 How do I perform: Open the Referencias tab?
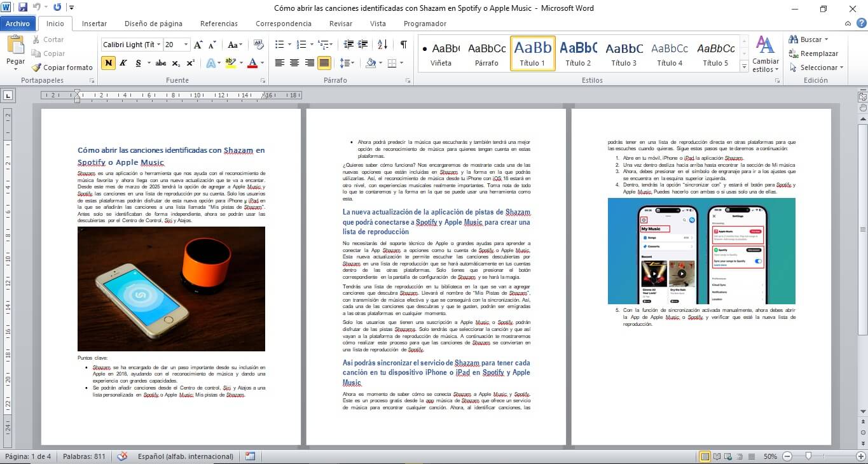tap(219, 24)
